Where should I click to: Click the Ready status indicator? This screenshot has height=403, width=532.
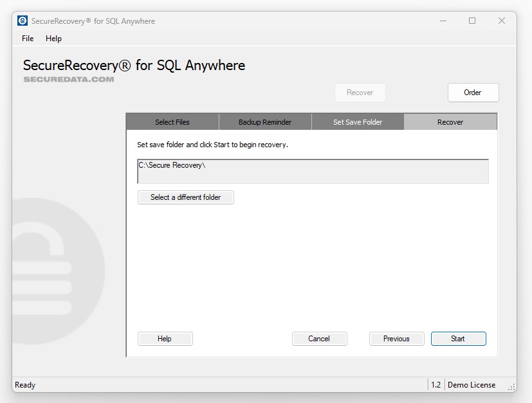(25, 385)
